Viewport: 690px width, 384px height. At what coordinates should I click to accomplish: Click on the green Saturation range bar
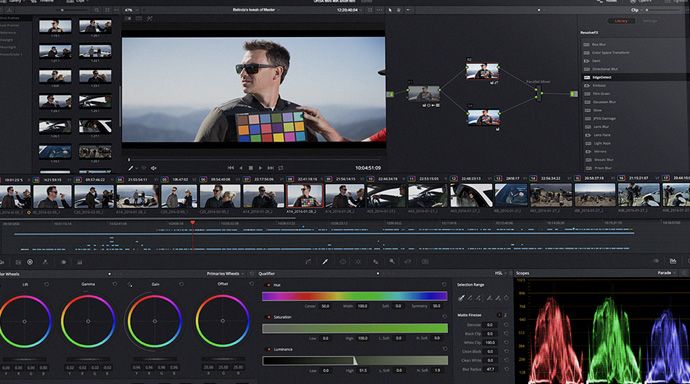click(x=355, y=328)
